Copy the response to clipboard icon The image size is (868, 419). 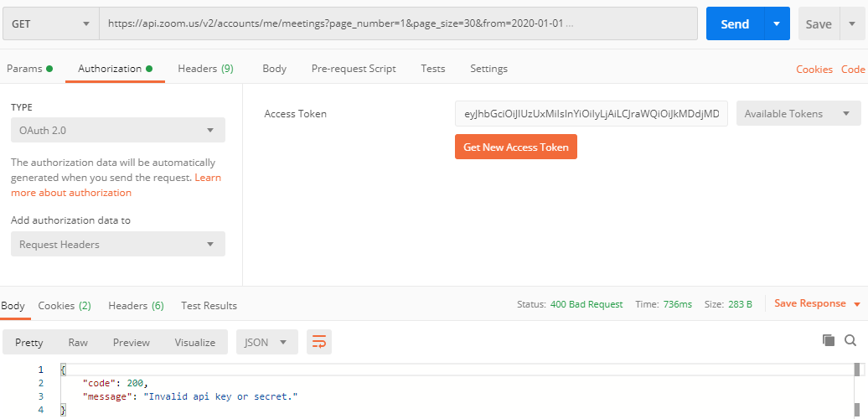pos(828,340)
